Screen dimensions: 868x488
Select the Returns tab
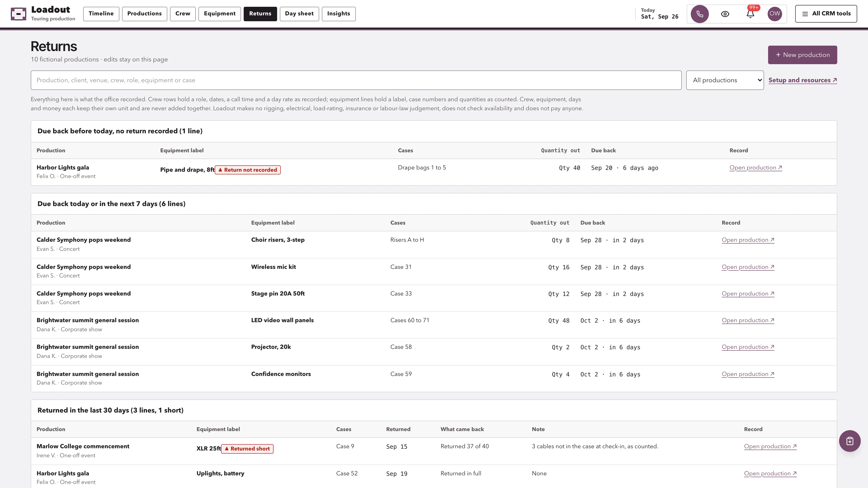point(260,14)
